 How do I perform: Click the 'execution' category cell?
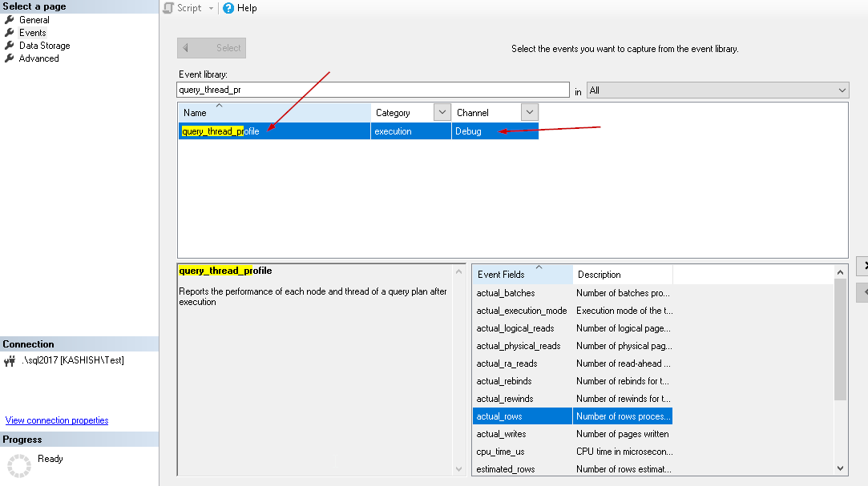pos(410,131)
